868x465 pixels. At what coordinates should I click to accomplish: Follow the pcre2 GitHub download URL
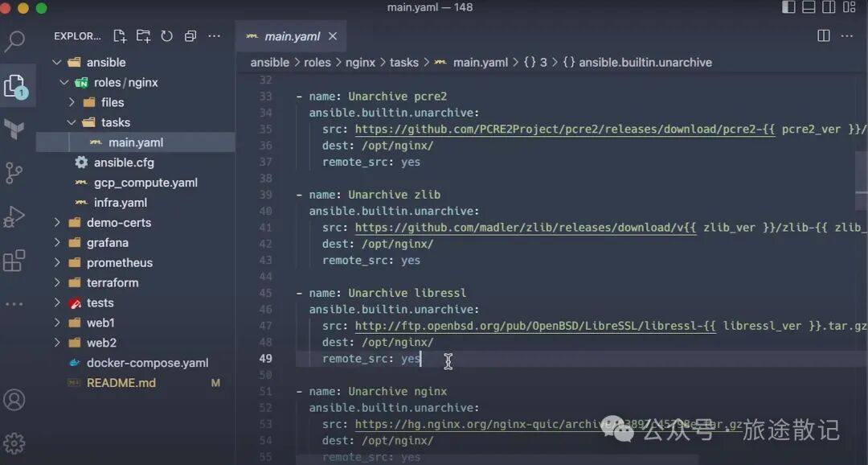[x=565, y=130]
